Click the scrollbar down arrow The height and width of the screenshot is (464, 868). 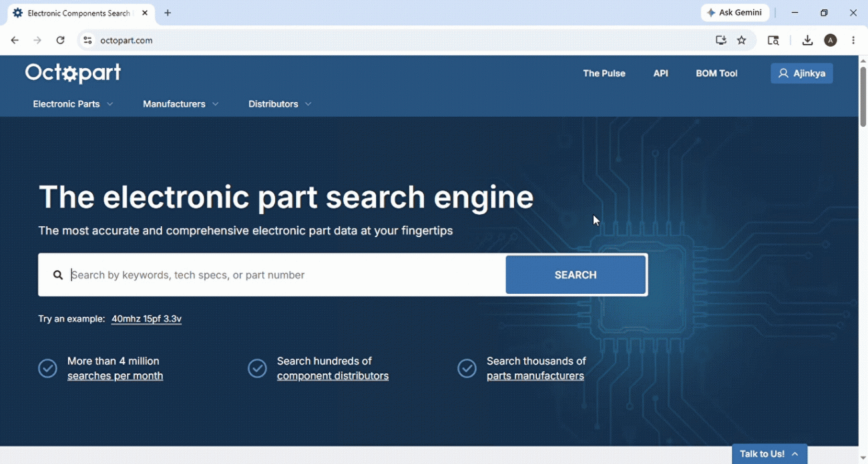coord(863,459)
